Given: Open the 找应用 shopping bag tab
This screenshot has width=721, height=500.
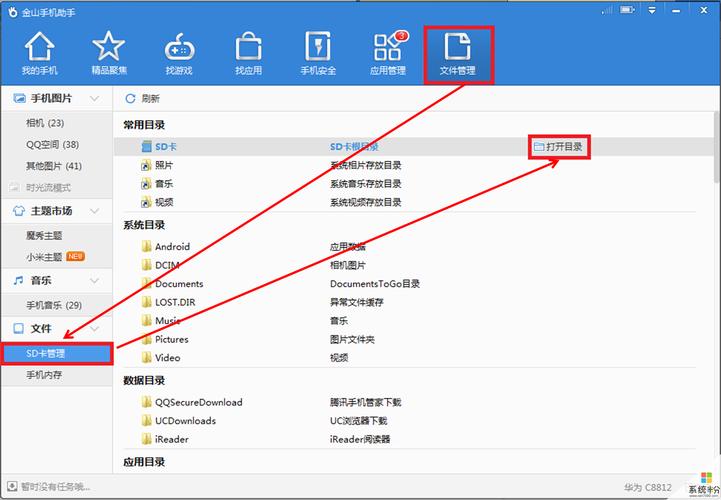Looking at the screenshot, I should click(x=248, y=53).
